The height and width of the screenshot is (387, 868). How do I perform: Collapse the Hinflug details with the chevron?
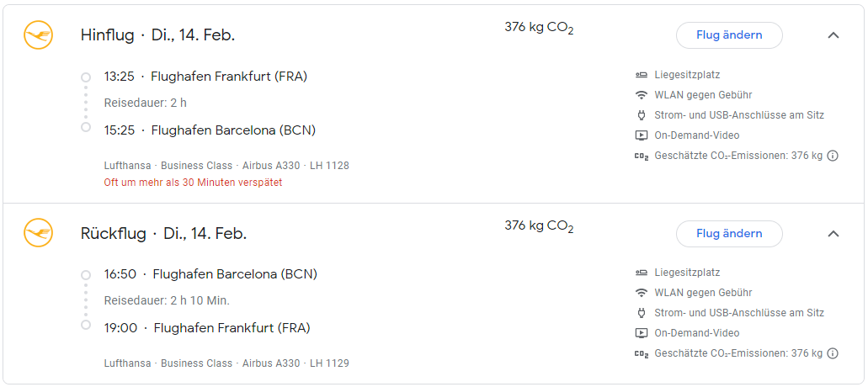pos(833,35)
